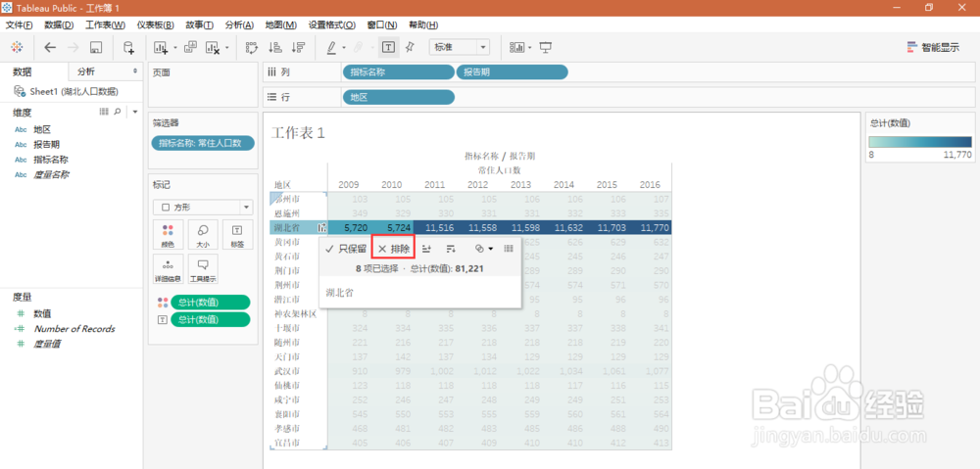Open the dimensions pane dropdown arrow

[x=135, y=112]
